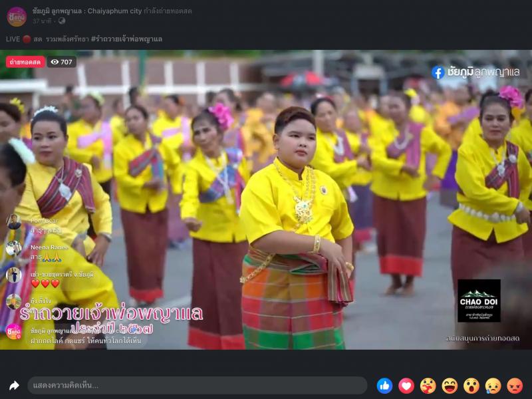React with the Haha laughing emoji

[450, 386]
